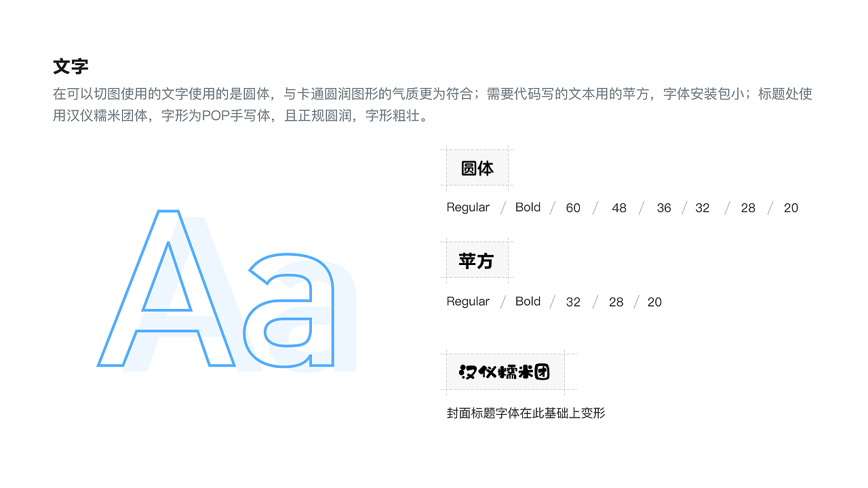
Task: Click the 封面标题字体在此基础上变形 caption
Action: pos(526,413)
